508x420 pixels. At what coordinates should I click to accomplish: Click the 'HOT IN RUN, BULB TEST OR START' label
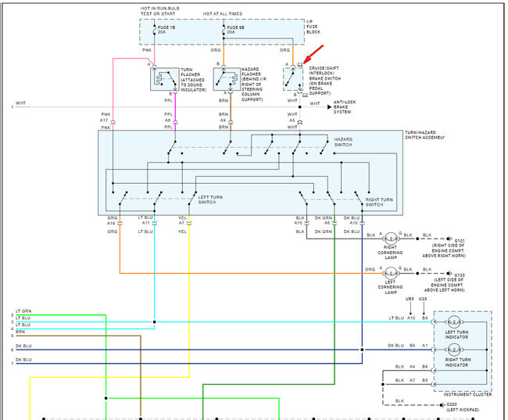click(x=159, y=11)
